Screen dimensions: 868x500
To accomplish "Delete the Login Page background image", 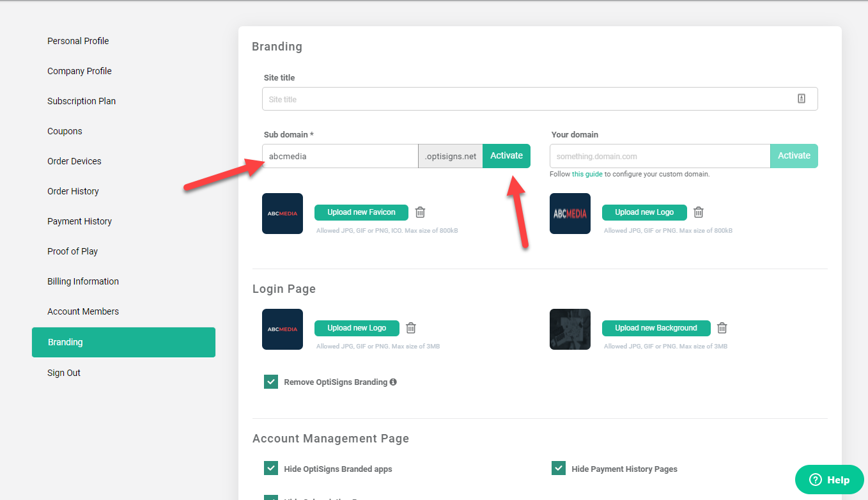I will (722, 328).
